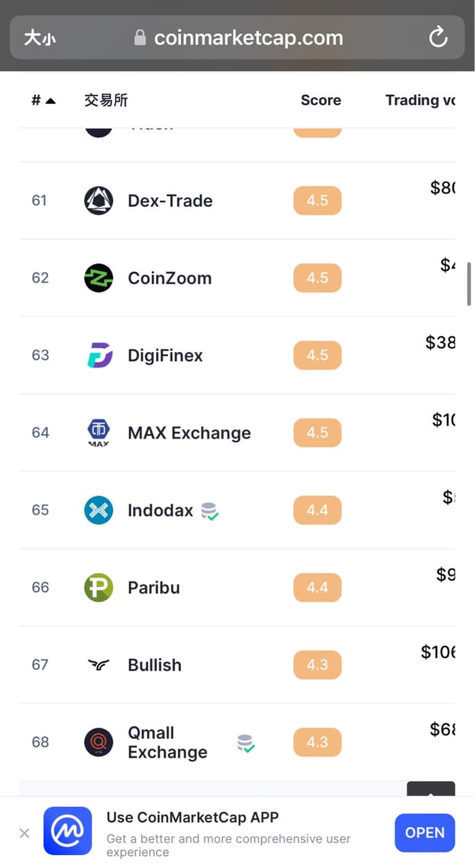Sort table by Score column header
This screenshot has width=475, height=868.
(x=321, y=100)
